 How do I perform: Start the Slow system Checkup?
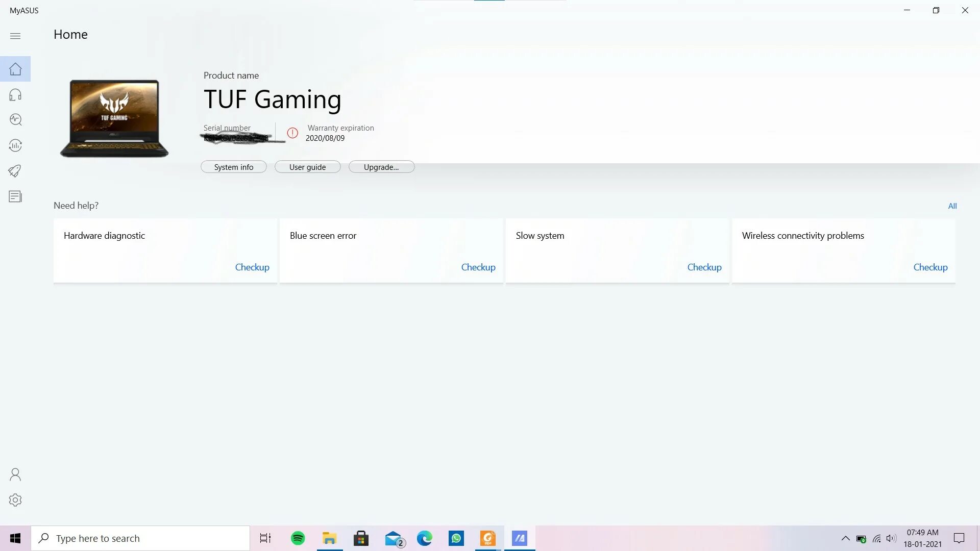704,267
